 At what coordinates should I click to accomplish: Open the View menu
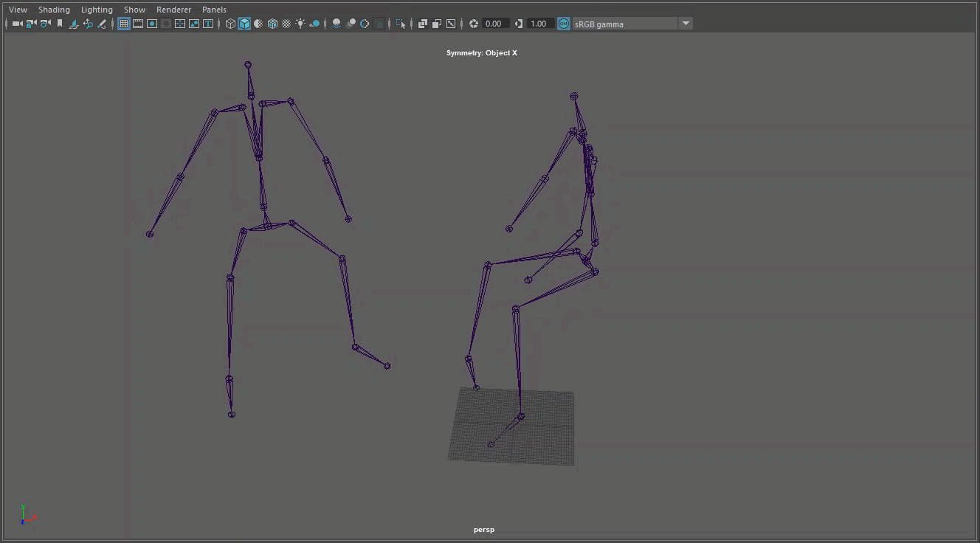(x=18, y=10)
